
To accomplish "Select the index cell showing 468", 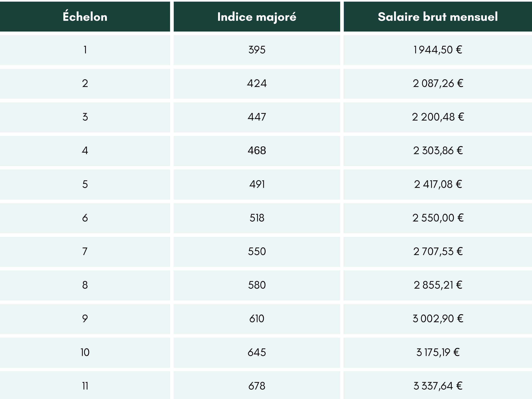I will (x=257, y=151).
